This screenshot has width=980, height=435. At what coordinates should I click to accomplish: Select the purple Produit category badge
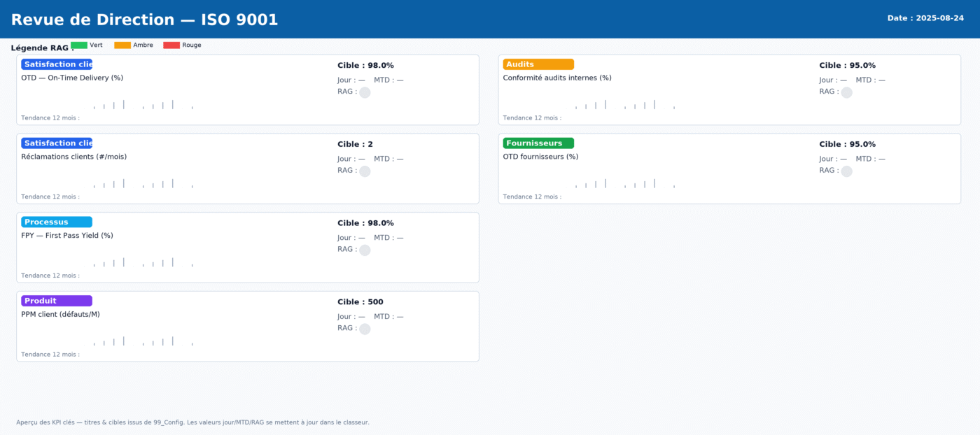56,301
